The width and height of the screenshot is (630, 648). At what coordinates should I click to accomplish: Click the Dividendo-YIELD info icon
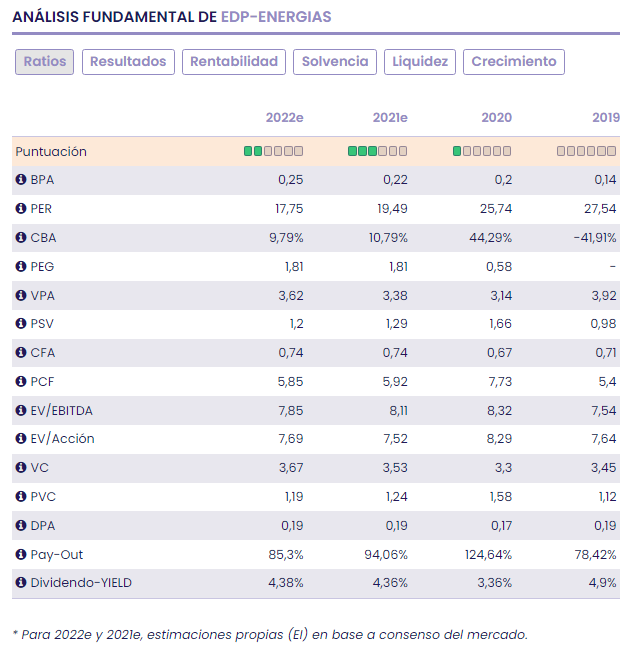[x=20, y=583]
